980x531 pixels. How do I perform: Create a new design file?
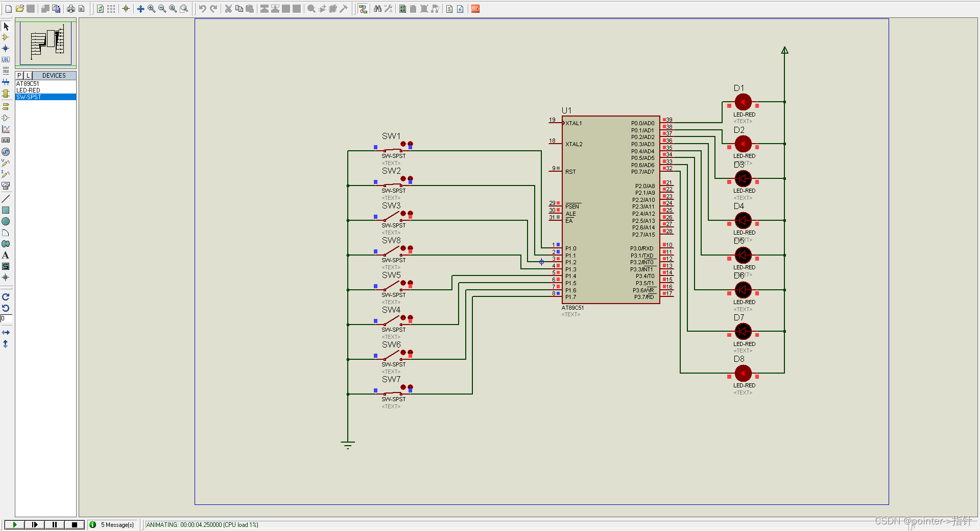[x=8, y=9]
